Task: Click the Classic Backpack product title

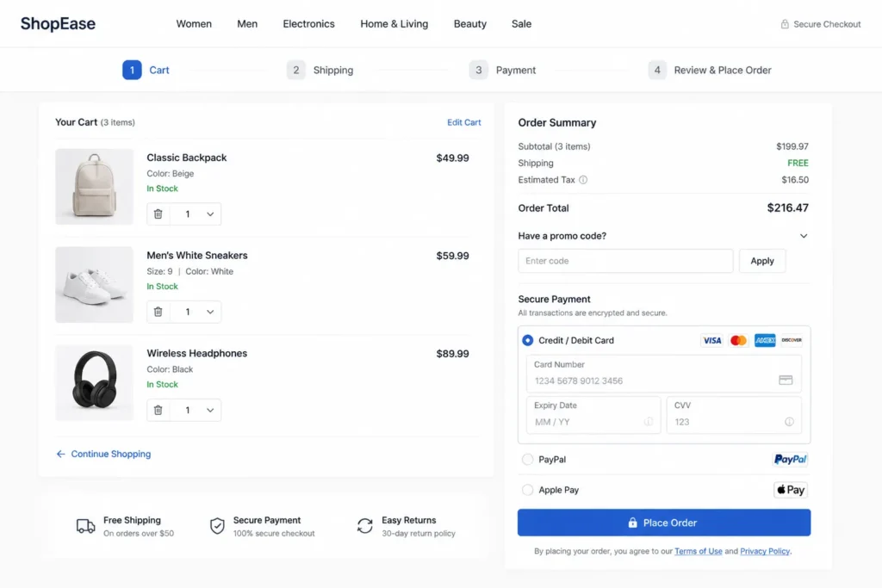Action: [187, 158]
